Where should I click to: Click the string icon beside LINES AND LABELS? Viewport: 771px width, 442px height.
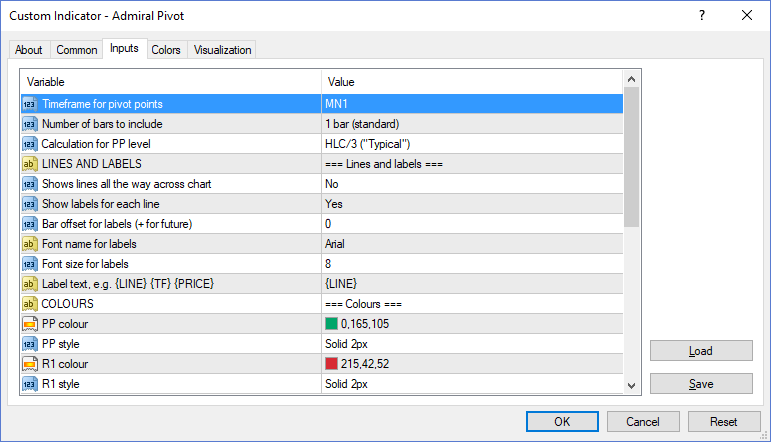click(x=29, y=164)
